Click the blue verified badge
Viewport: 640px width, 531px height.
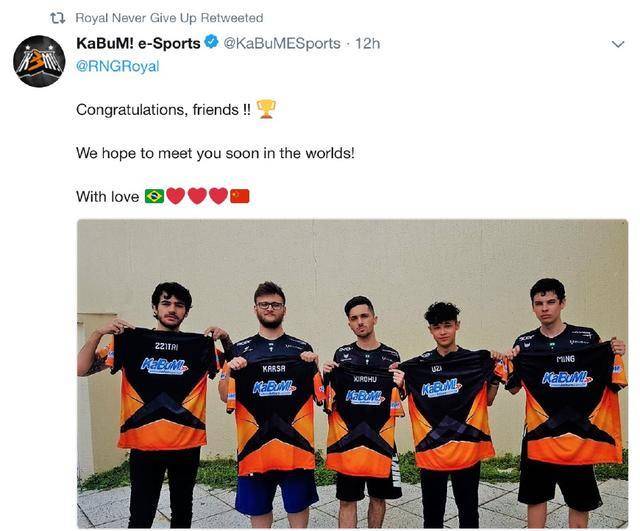211,42
